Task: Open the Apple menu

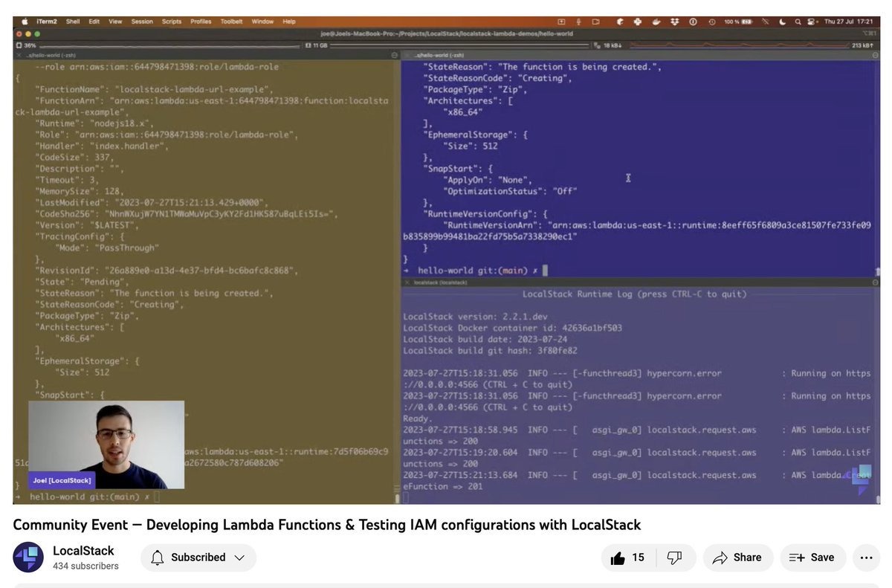Action: click(x=24, y=22)
